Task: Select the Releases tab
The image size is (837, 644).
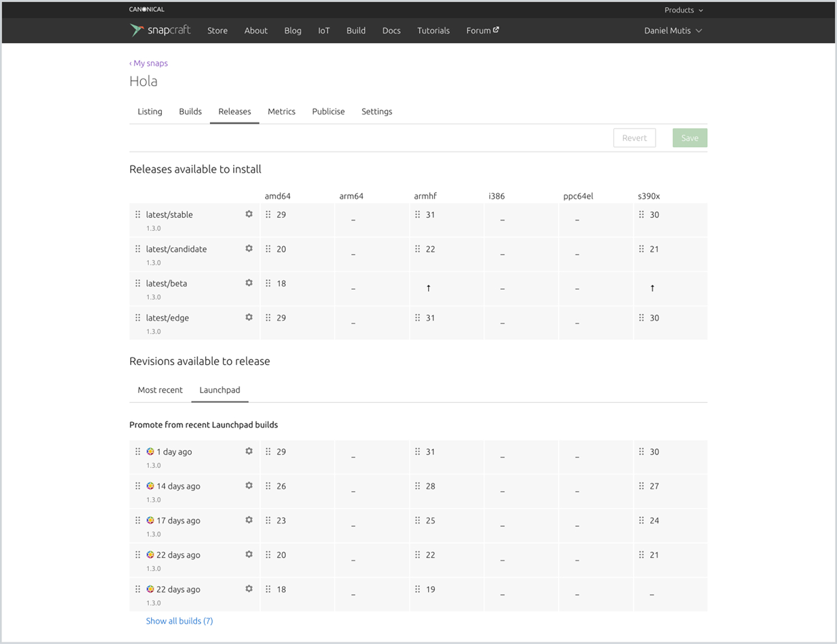Action: click(235, 112)
